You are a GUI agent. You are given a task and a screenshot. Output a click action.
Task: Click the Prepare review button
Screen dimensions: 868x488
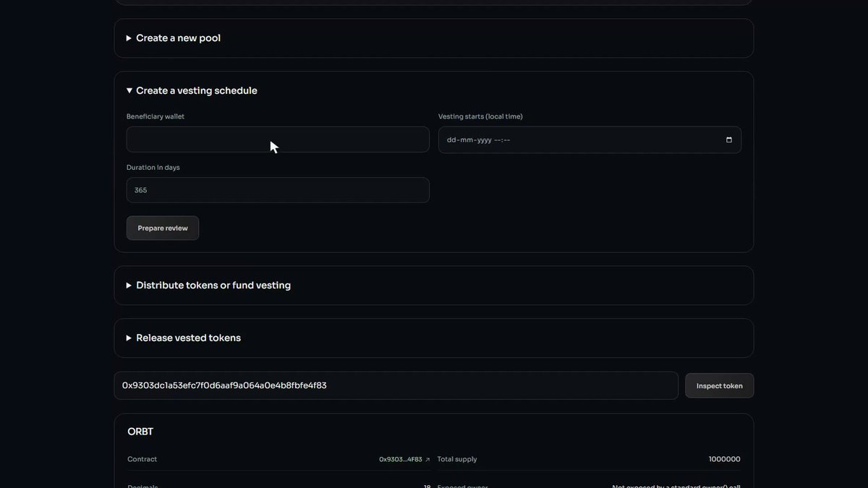(x=163, y=228)
